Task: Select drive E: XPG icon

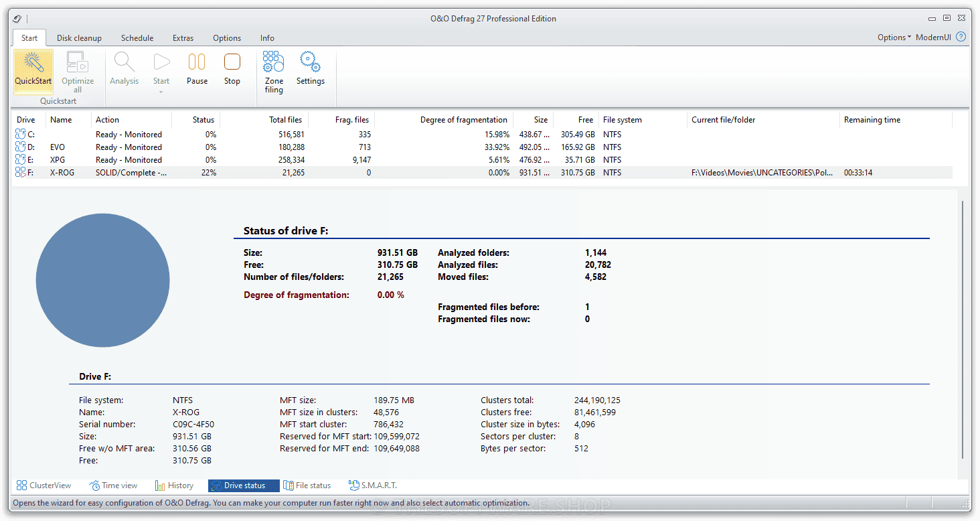Action: 21,160
